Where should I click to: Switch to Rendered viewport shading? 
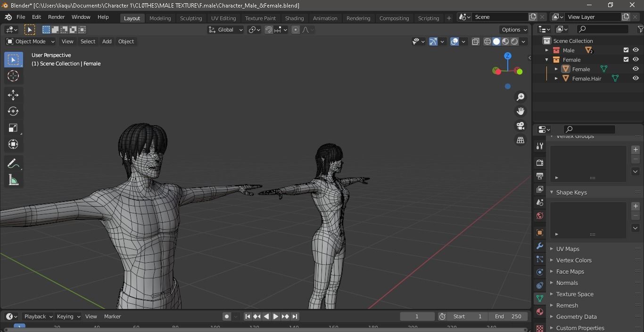tap(514, 41)
